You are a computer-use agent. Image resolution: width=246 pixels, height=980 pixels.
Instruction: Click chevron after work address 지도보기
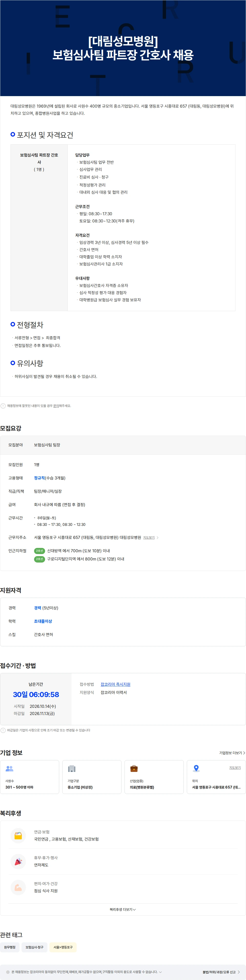[157, 538]
